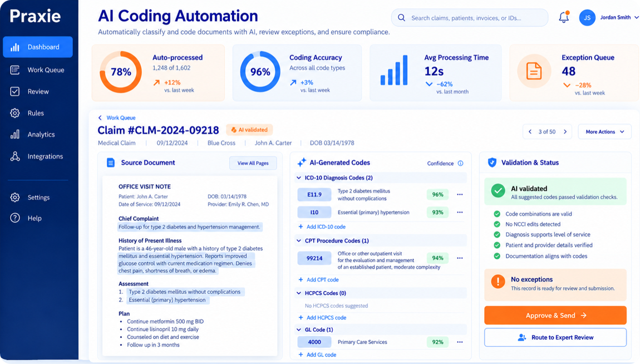The image size is (640, 364).
Task: Open Work Queue in sidebar
Action: [37, 70]
